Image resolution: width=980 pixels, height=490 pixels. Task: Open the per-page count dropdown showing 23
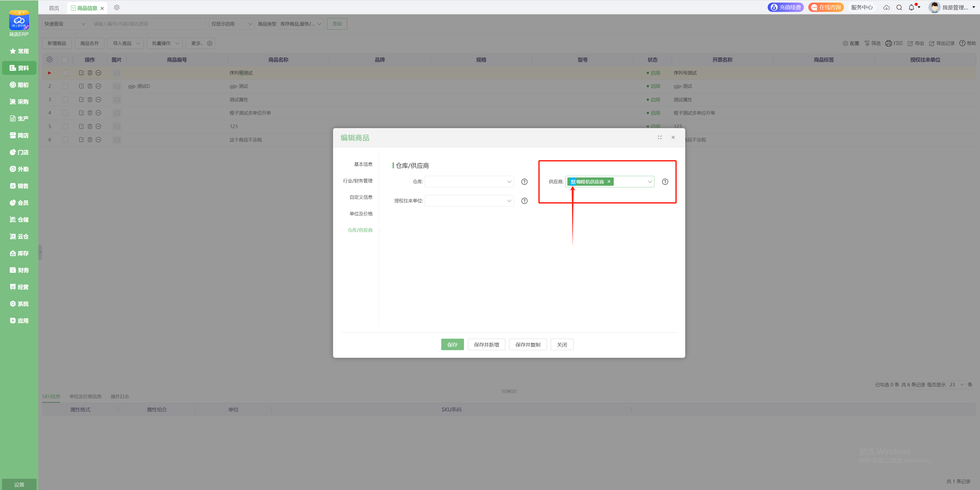[x=957, y=385]
